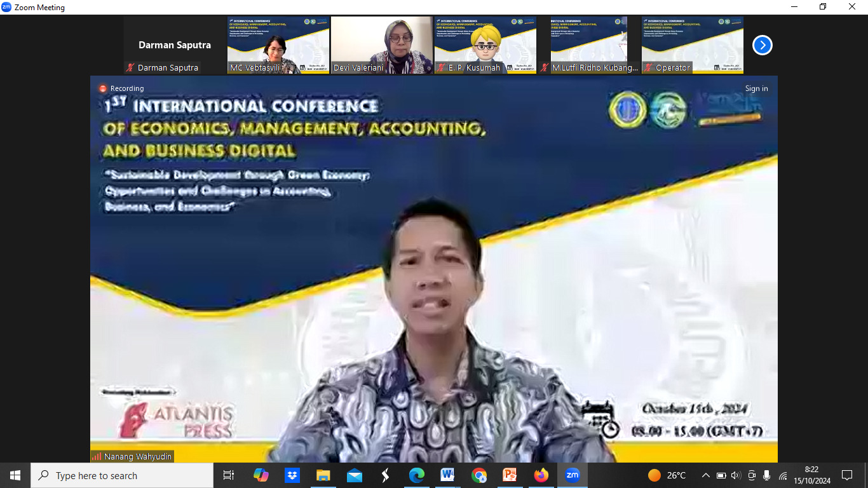Switch to Microsoft Word in taskbar

447,475
